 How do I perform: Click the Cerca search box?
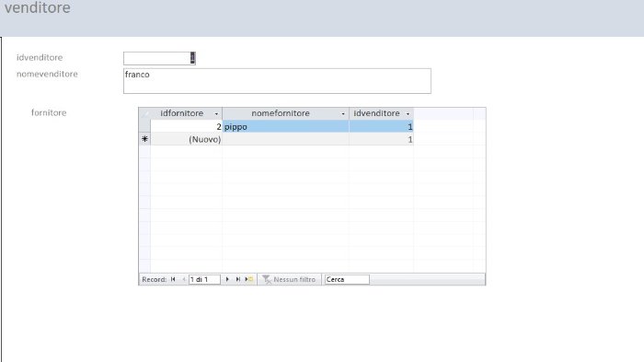[347, 279]
